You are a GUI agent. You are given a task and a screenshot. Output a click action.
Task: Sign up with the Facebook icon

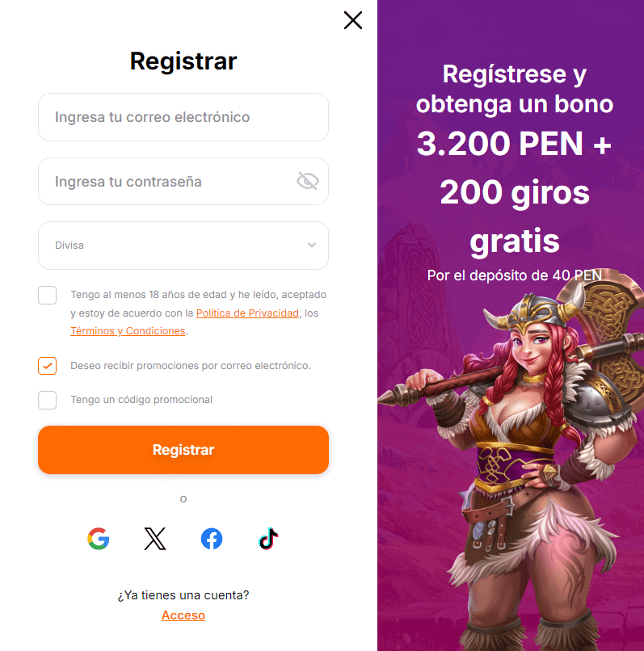[212, 539]
